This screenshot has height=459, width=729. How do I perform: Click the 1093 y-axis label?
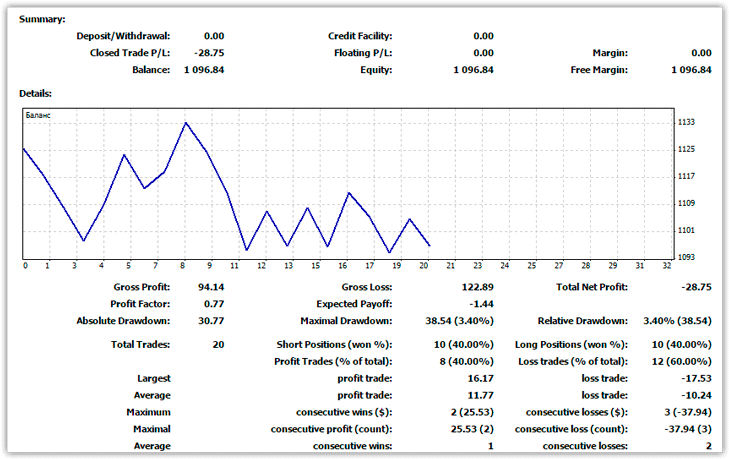point(687,257)
